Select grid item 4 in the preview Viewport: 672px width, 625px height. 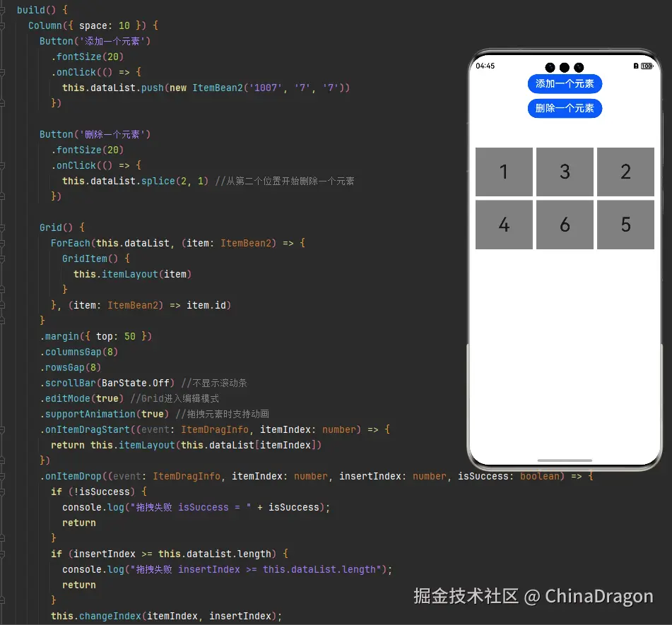[x=504, y=225]
